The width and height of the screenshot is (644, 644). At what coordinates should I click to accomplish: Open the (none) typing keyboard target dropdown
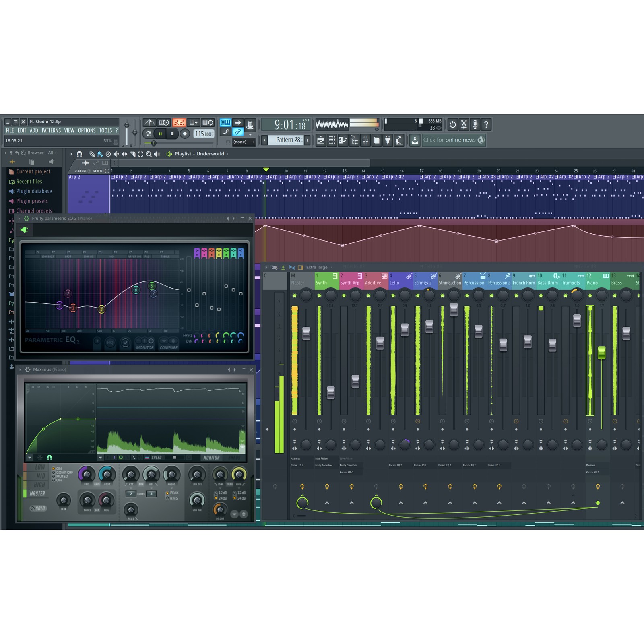click(244, 142)
